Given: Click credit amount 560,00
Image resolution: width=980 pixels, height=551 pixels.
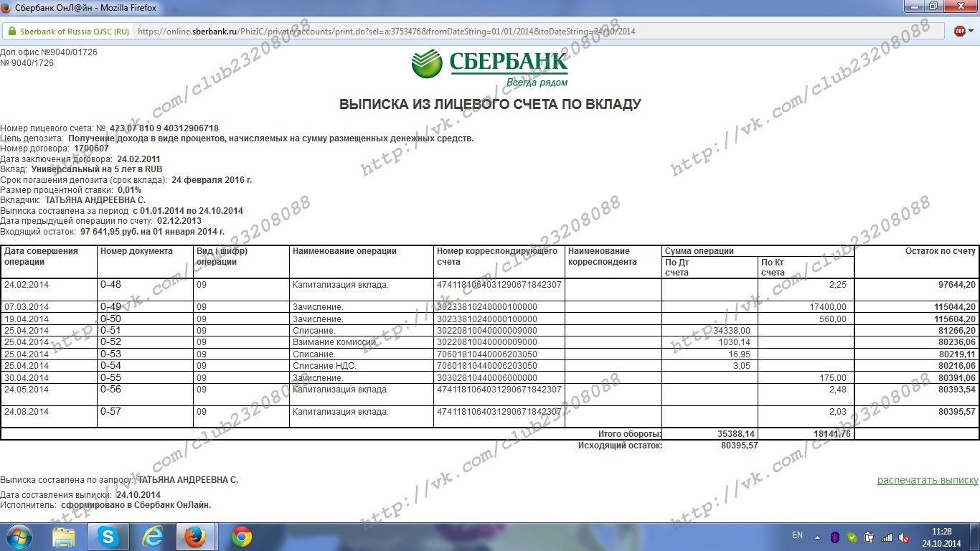Looking at the screenshot, I should tap(832, 319).
